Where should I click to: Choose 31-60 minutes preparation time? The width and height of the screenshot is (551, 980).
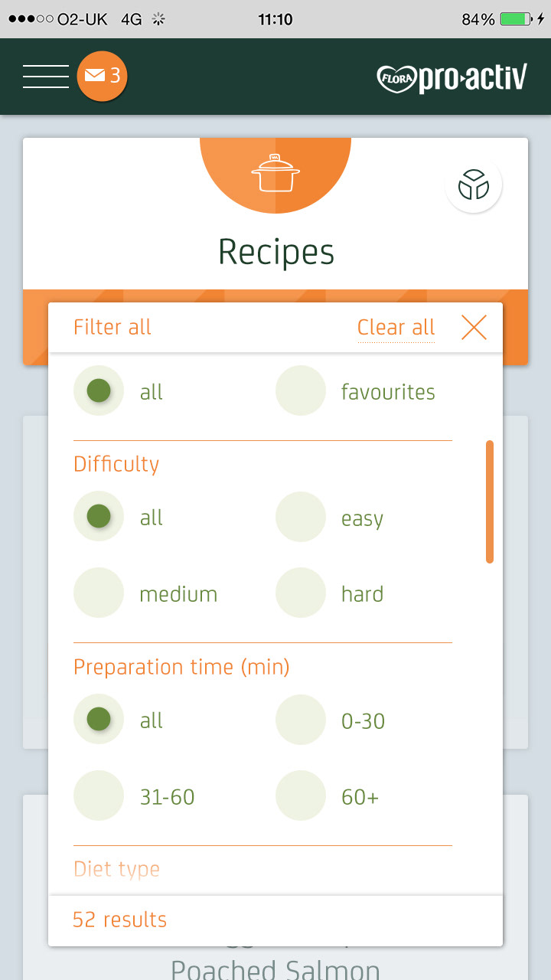click(99, 796)
